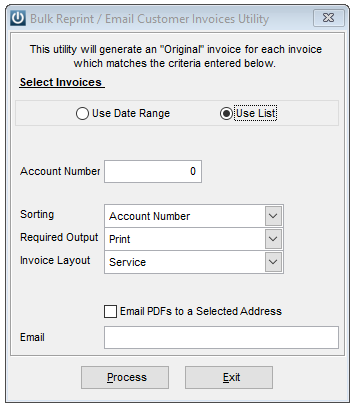The image size is (362, 409).
Task: Click into the Email address field
Action: click(x=221, y=337)
